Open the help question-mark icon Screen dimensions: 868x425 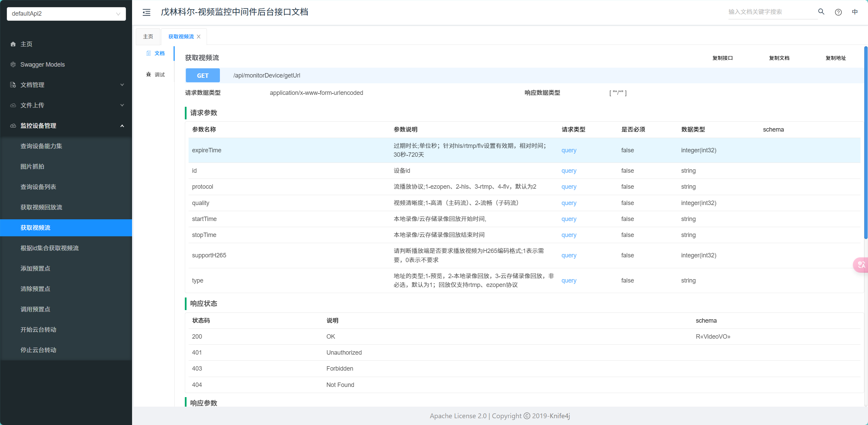838,12
